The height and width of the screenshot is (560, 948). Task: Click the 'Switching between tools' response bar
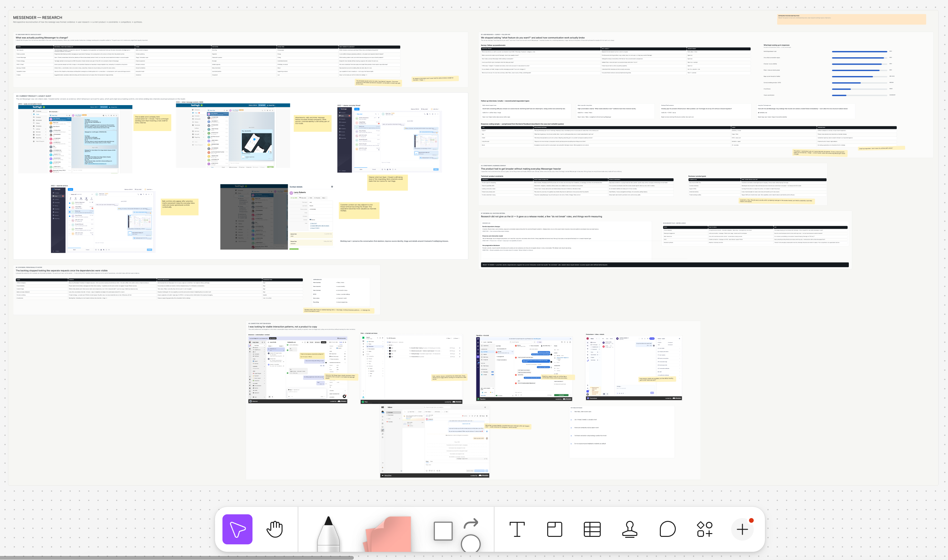pyautogui.click(x=860, y=51)
